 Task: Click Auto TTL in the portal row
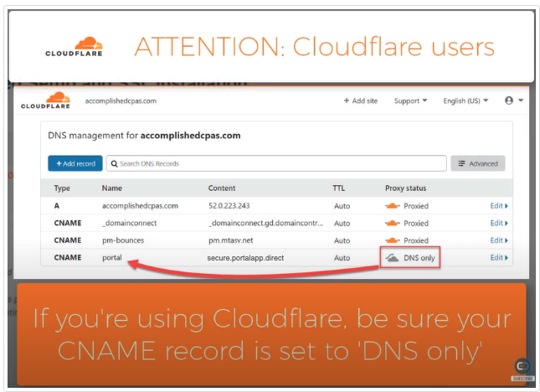(x=342, y=258)
